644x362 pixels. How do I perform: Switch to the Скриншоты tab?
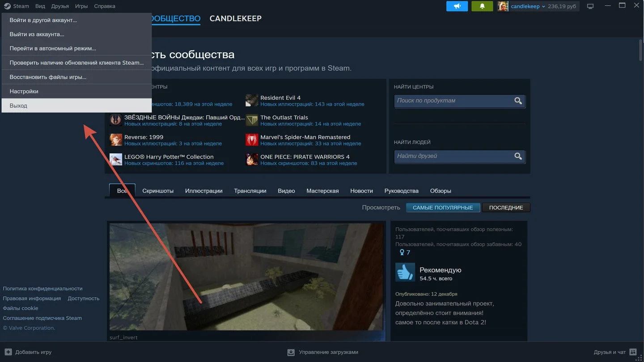point(158,191)
